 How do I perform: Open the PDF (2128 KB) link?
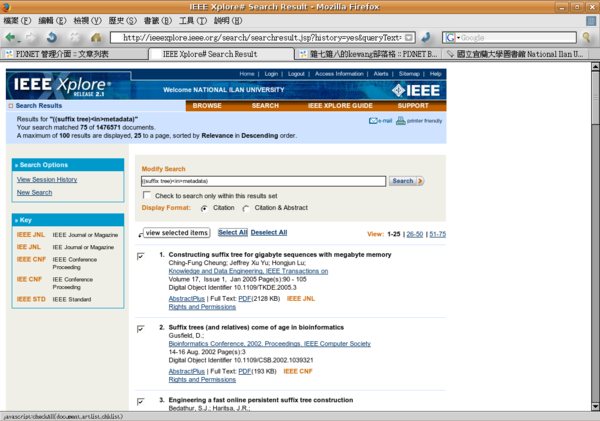(245, 299)
